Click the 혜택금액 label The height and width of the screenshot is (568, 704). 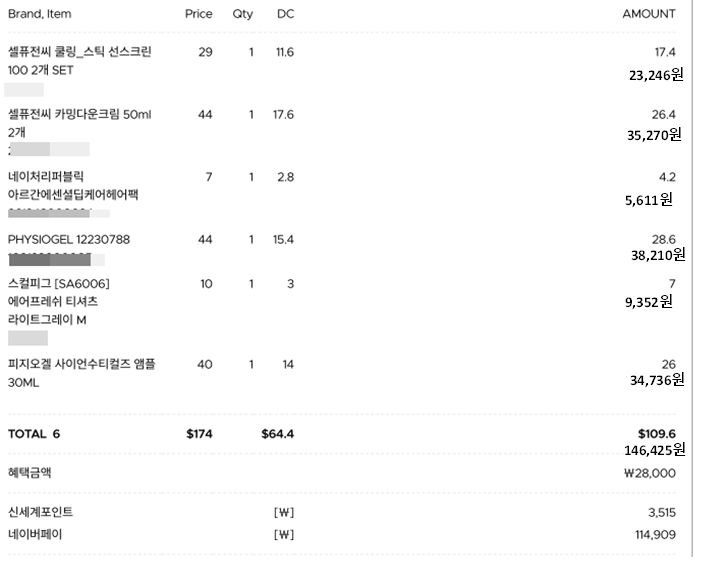(x=30, y=473)
